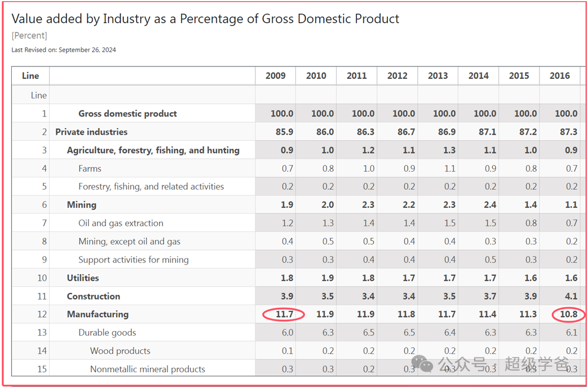This screenshot has height=388, width=588.
Task: Click the Mining row label
Action: [82, 205]
